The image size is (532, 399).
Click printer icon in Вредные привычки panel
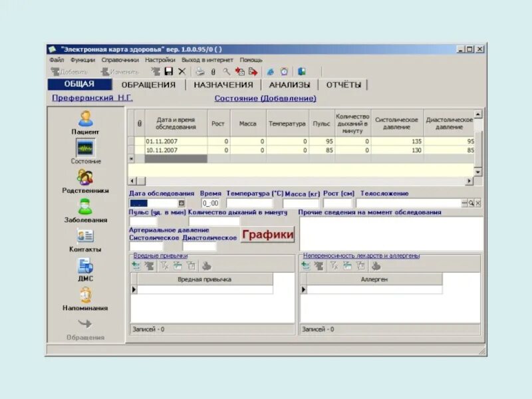coord(207,266)
